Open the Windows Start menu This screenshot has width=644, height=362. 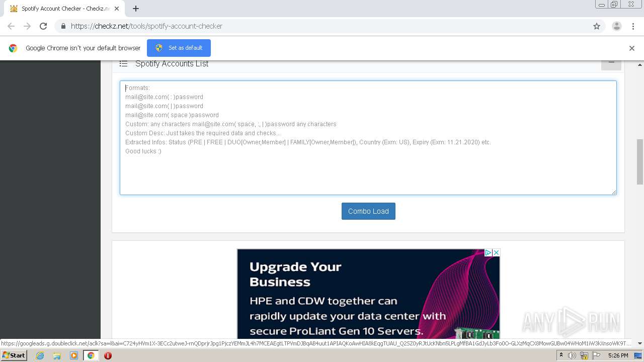[14, 355]
